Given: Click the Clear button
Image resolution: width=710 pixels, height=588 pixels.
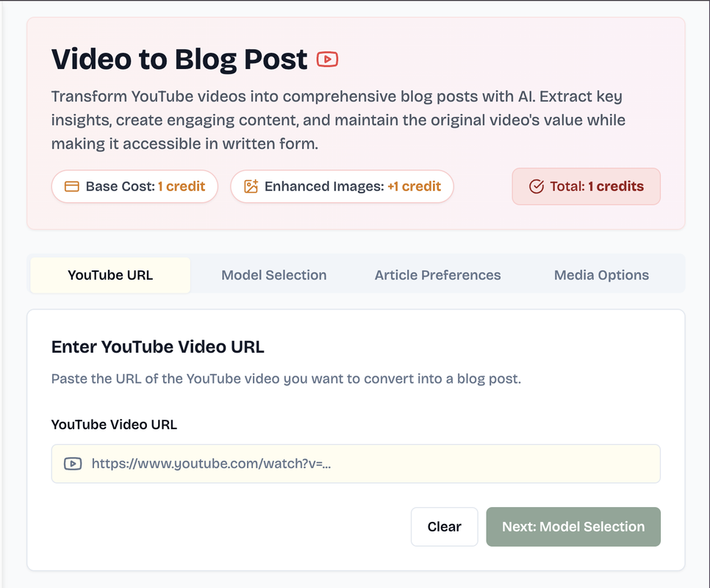Looking at the screenshot, I should 444,526.
